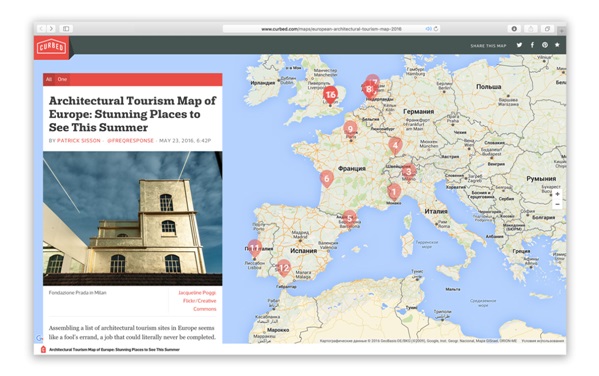Viewport: 599px width, 376px height.
Task: Select map marker 12 in southern Spain
Action: point(283,268)
